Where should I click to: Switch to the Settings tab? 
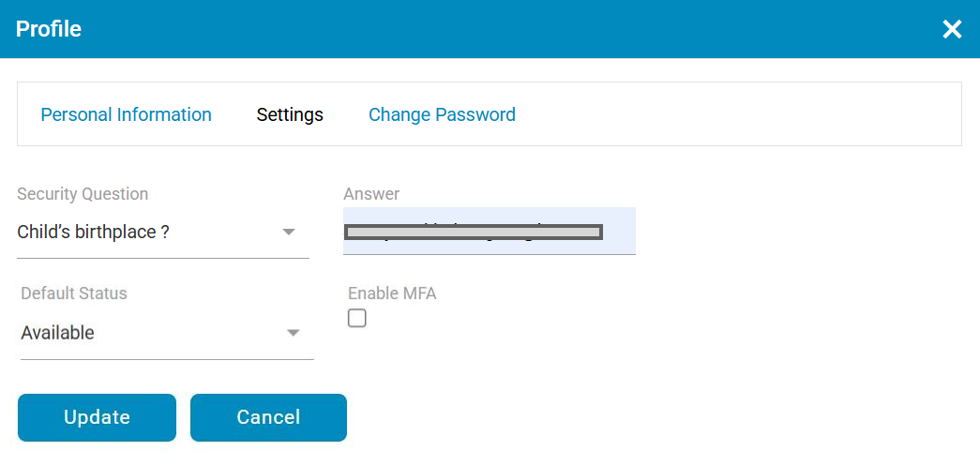pyautogui.click(x=290, y=114)
